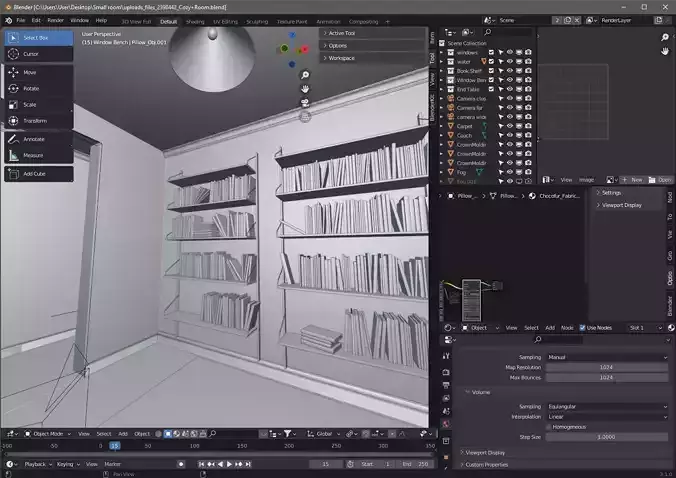The image size is (676, 478).
Task: Select the Select Box tool
Action: (39, 38)
